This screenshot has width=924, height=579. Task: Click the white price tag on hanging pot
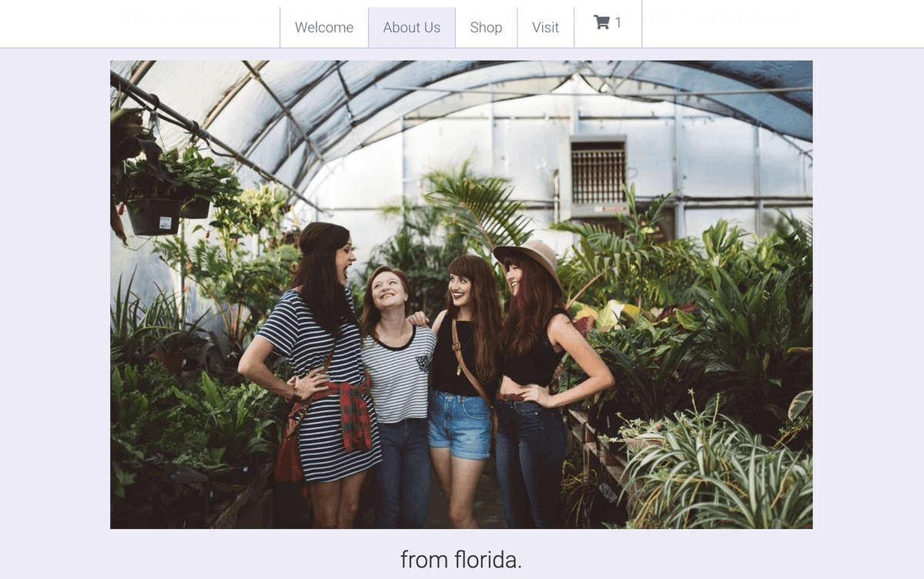click(x=165, y=223)
